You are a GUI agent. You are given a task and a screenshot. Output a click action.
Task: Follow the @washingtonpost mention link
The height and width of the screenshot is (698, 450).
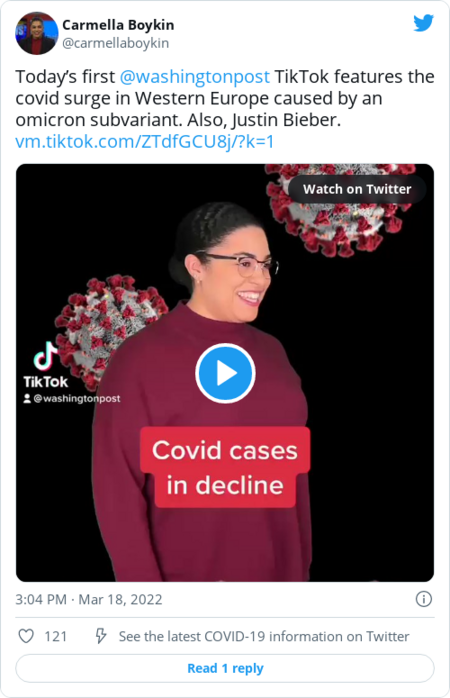tap(195, 77)
